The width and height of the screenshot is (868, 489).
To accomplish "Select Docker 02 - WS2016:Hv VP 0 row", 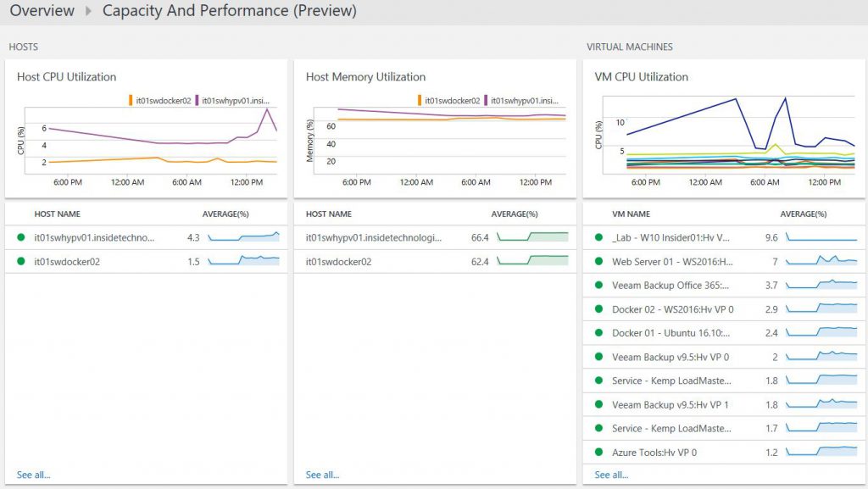I will 724,309.
